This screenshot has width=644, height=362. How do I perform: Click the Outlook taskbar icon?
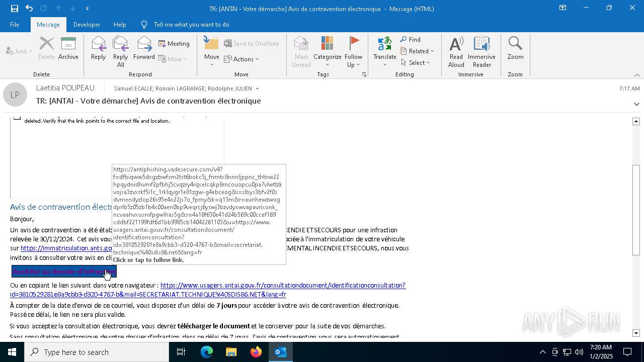(281, 352)
